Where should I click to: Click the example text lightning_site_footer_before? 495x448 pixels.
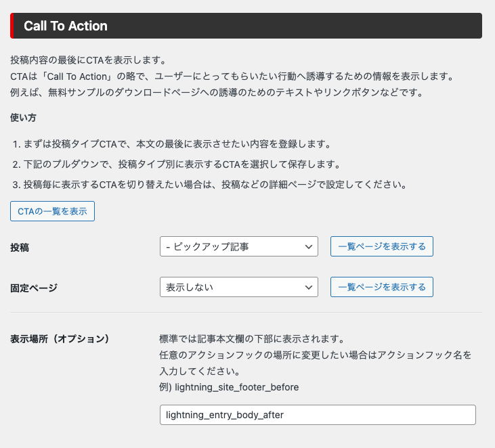(x=228, y=387)
